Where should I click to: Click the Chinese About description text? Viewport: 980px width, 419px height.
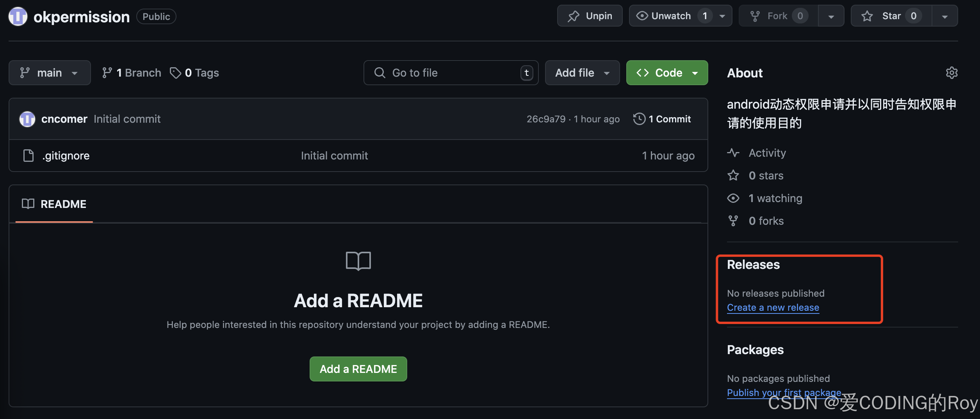coord(841,113)
